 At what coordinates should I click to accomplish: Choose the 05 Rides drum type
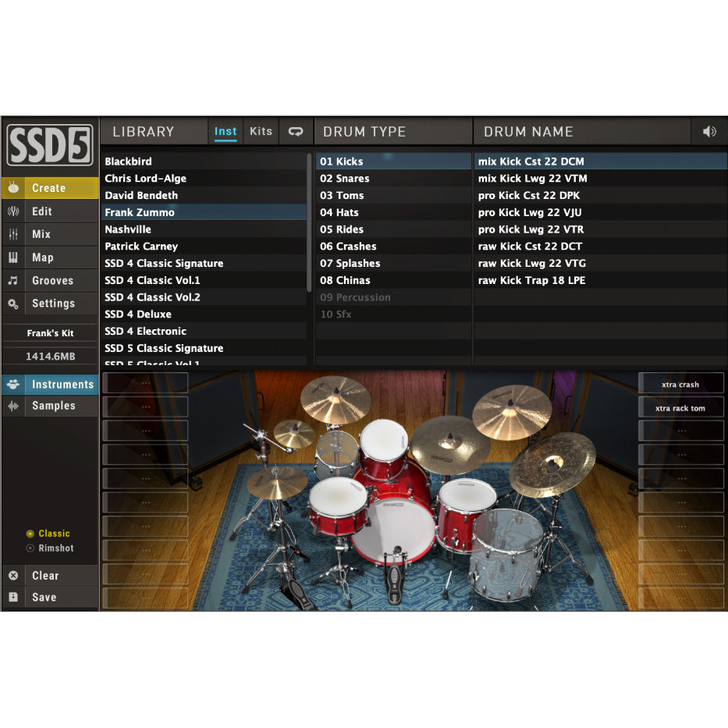tap(393, 229)
